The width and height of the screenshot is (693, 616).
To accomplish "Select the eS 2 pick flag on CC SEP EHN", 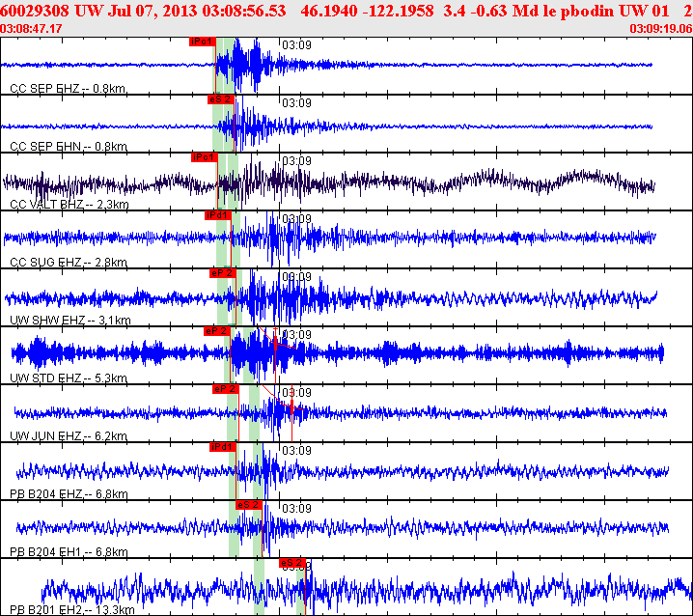I will click(220, 100).
